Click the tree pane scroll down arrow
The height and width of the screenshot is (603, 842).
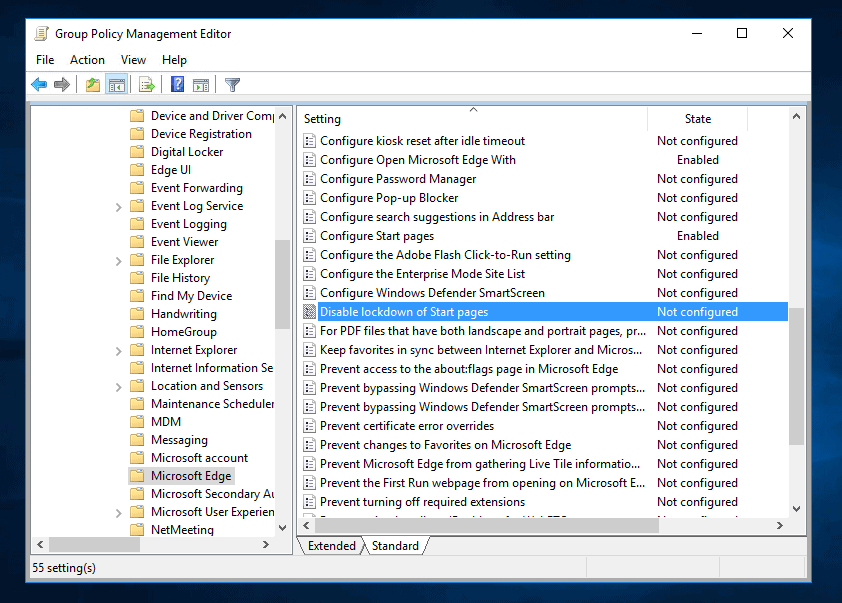point(283,528)
